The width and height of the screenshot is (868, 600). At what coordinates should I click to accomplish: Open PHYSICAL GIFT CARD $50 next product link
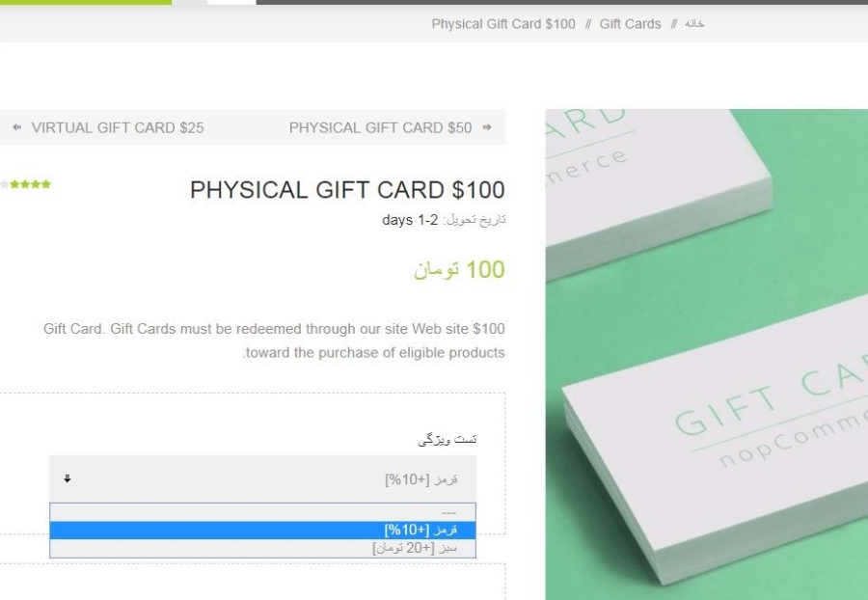pyautogui.click(x=380, y=128)
